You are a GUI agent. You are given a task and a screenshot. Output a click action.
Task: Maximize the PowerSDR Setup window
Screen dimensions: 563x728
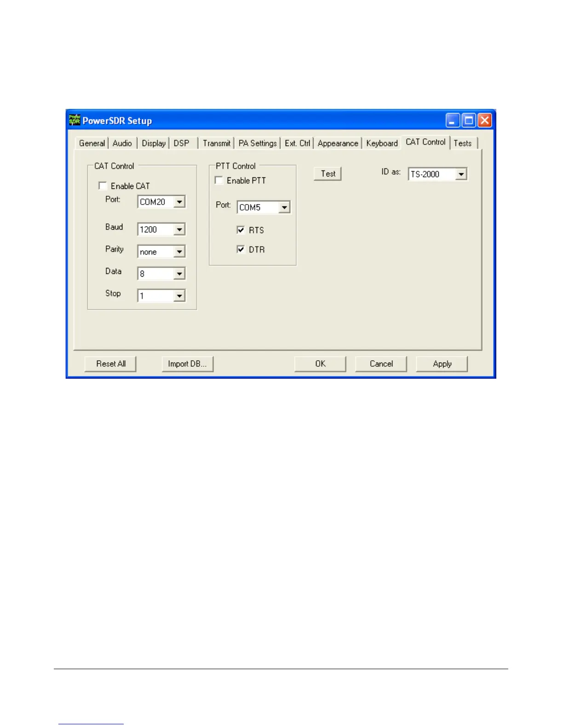[x=469, y=121]
